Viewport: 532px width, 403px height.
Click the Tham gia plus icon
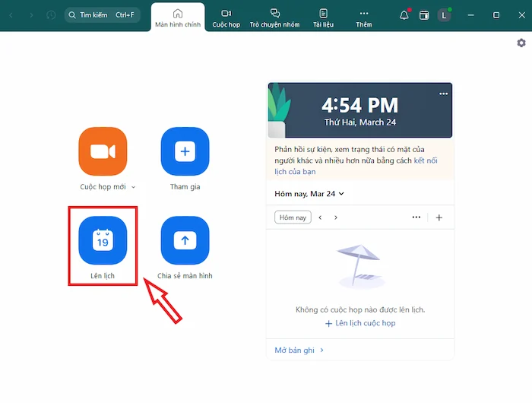185,151
